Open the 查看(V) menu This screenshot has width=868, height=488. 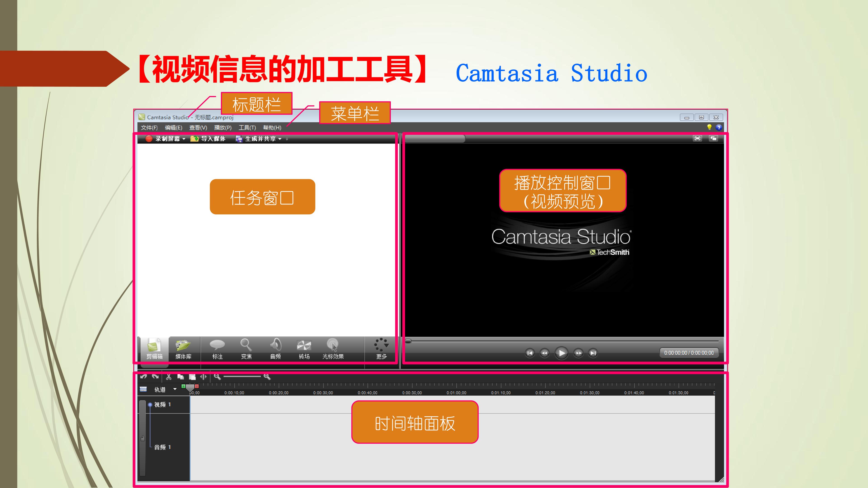[x=198, y=128]
